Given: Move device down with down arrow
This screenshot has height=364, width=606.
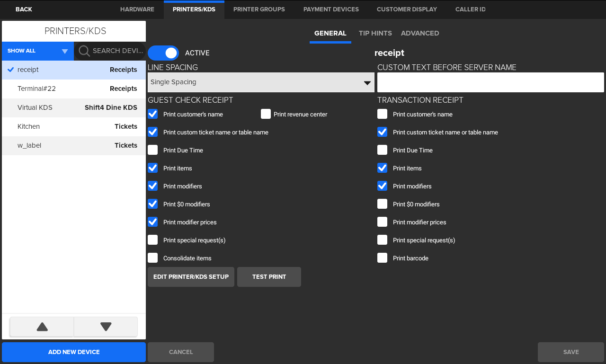Looking at the screenshot, I should point(106,327).
